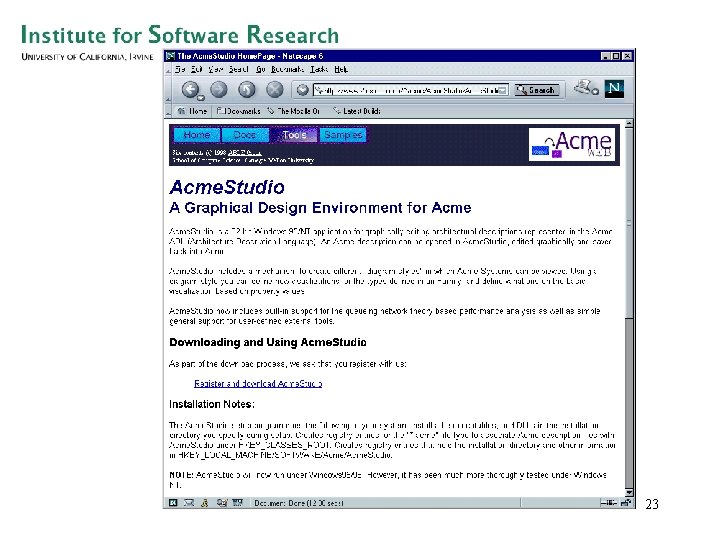The image size is (720, 540).
Task: Click the ABLE Project link in the page header
Action: (245, 152)
